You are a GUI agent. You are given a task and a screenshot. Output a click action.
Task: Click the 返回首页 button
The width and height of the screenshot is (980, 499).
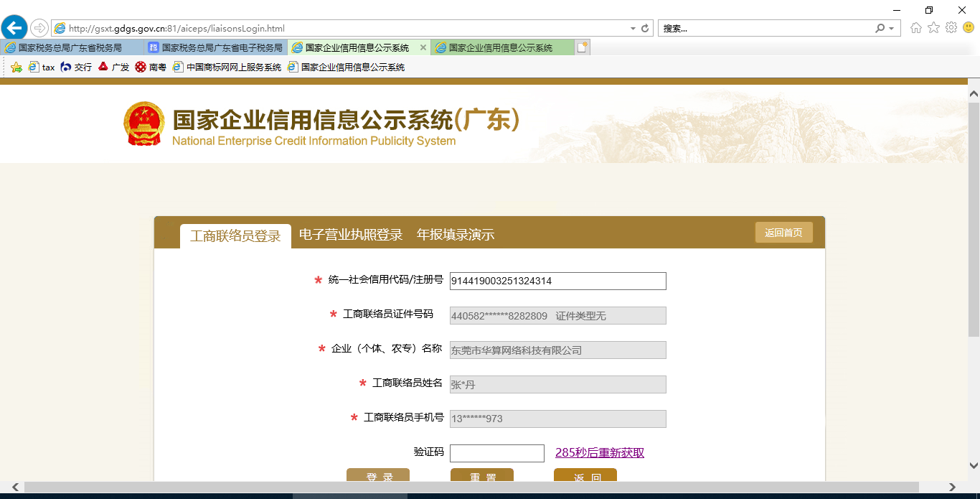click(783, 233)
